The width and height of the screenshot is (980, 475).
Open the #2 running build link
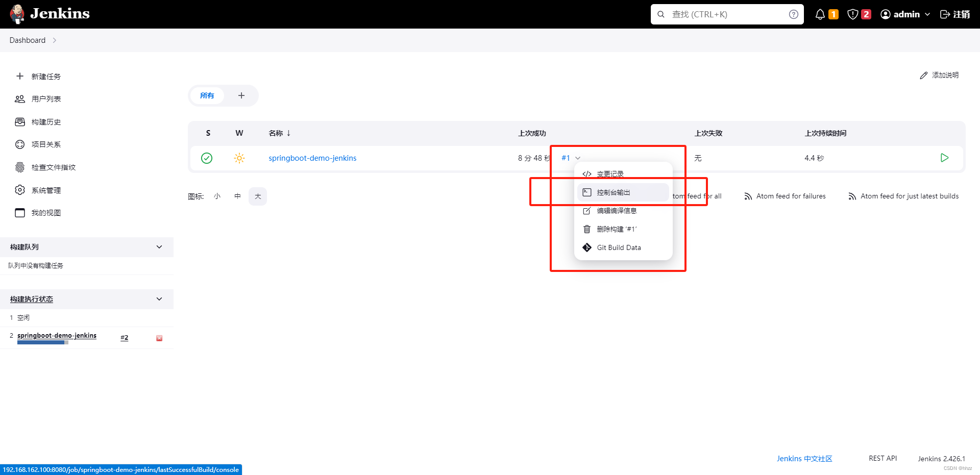pos(124,338)
